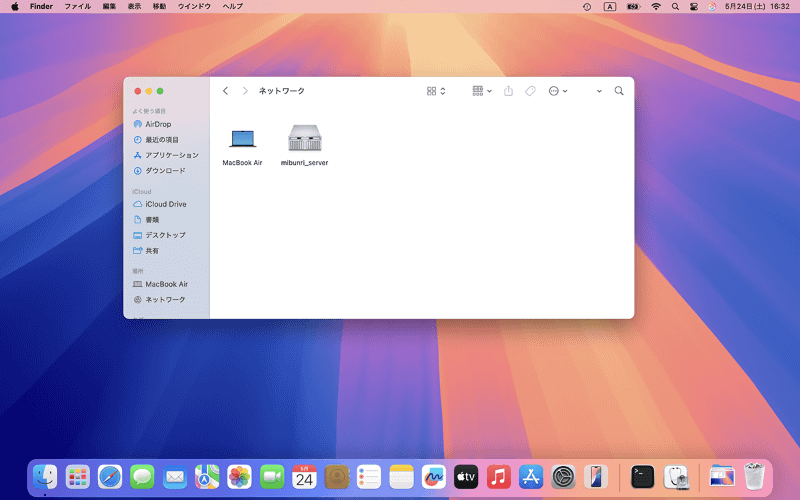Open Finder from the Dock
The width and height of the screenshot is (800, 500).
click(45, 478)
